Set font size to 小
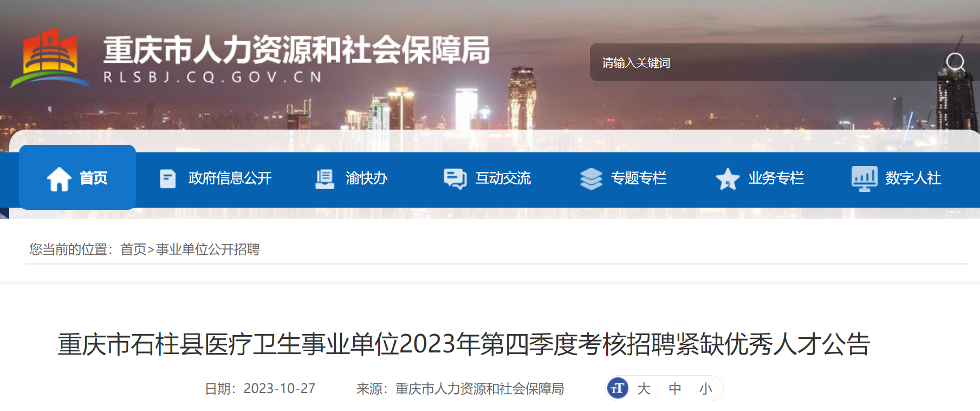 (705, 389)
